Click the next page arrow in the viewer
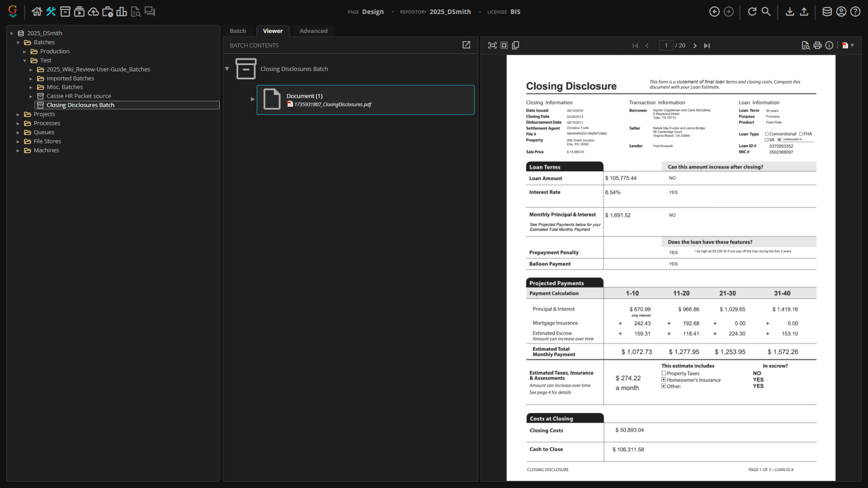 point(695,45)
